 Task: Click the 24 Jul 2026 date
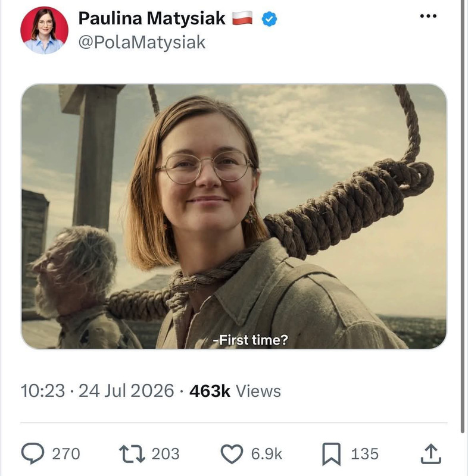coord(126,391)
